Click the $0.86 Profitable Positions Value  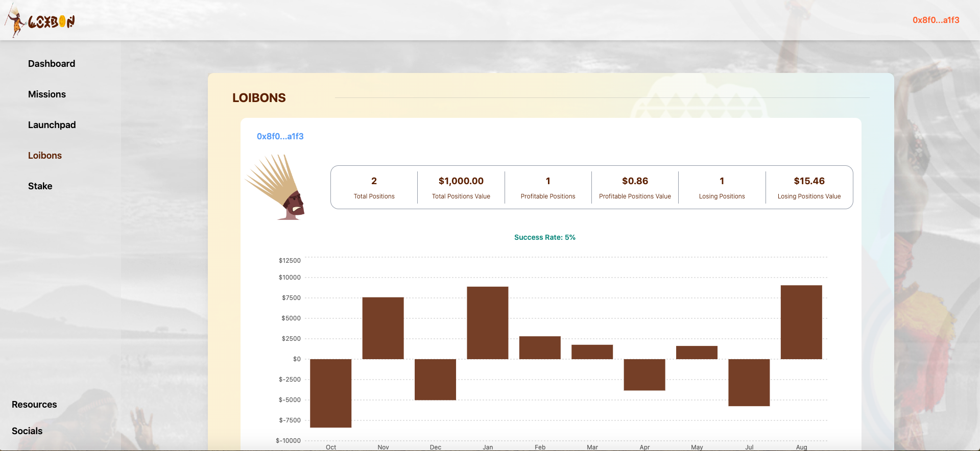[635, 187]
